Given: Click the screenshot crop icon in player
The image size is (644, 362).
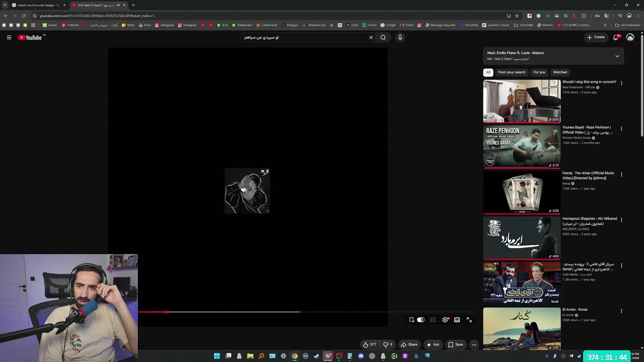Looking at the screenshot, I should [412, 320].
